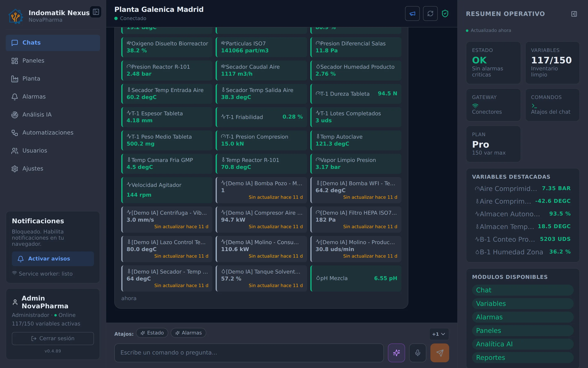Click wind icon on Particulas ISO7 card
Image resolution: width=588 pixels, height=368 pixels.
(x=223, y=43)
